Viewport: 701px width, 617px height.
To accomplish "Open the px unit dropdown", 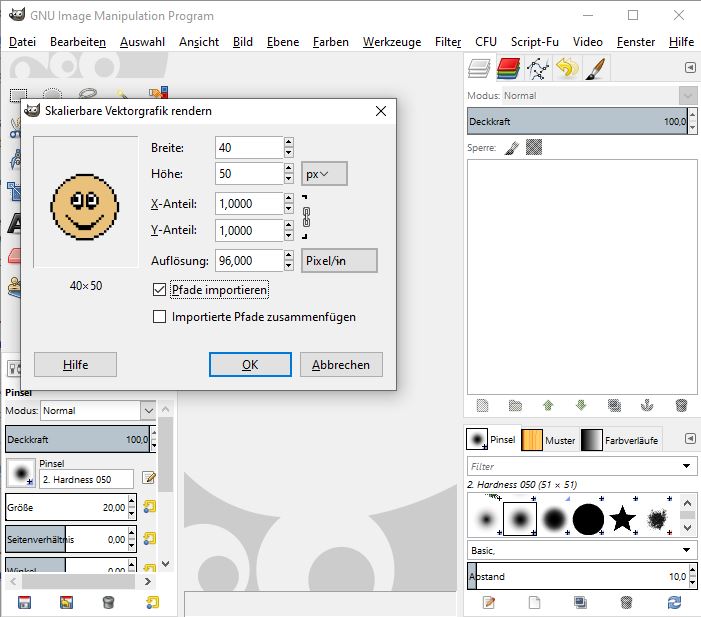I will coord(323,174).
